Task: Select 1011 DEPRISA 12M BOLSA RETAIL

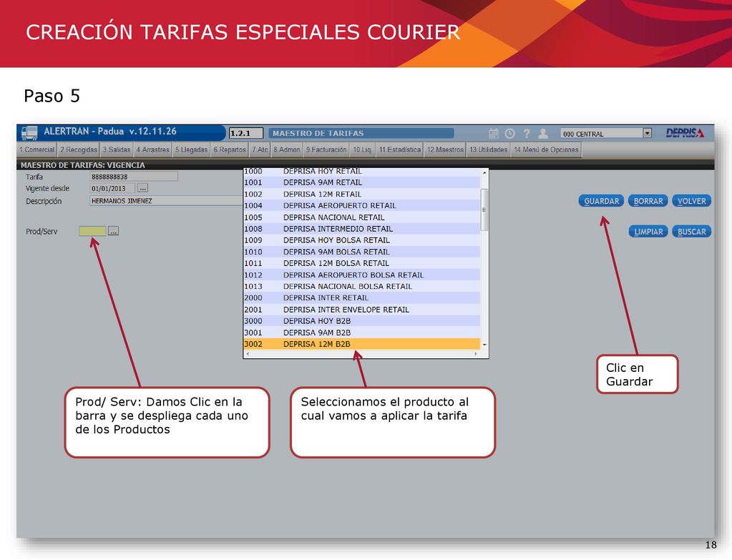Action: [x=362, y=263]
